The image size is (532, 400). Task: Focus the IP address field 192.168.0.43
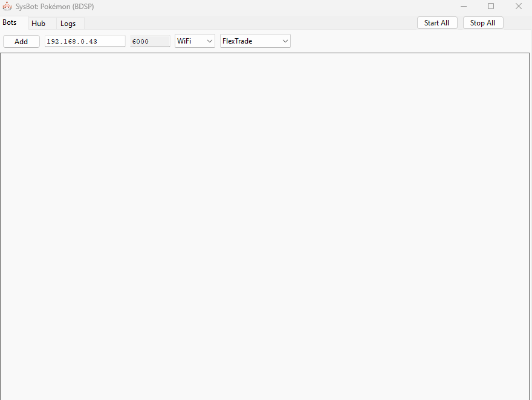coord(85,41)
